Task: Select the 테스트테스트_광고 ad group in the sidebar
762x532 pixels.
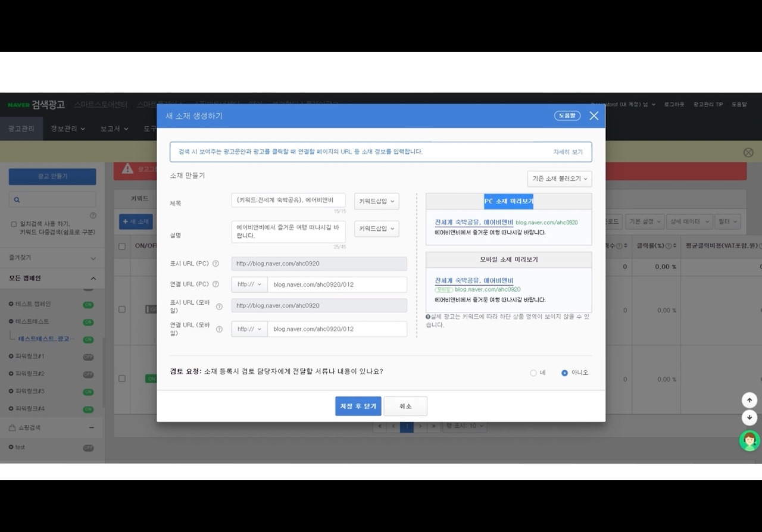Action: (x=46, y=339)
